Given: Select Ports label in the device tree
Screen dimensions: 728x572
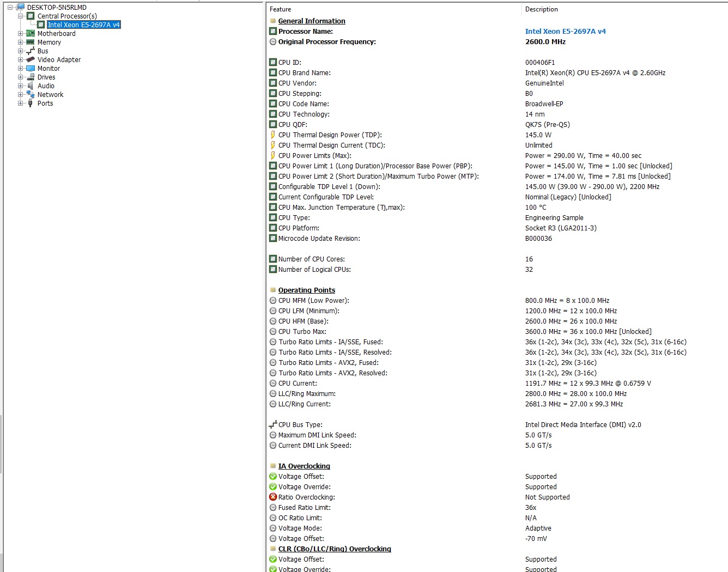Looking at the screenshot, I should tap(45, 104).
